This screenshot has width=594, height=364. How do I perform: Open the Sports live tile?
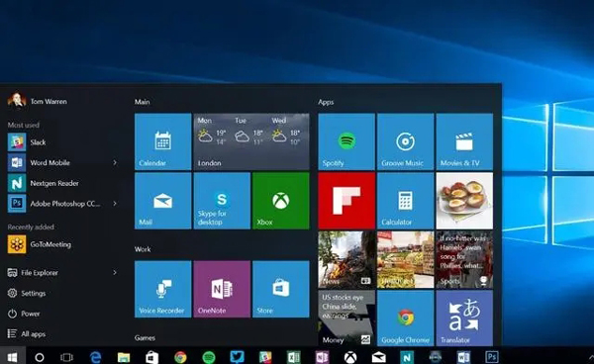tap(464, 259)
